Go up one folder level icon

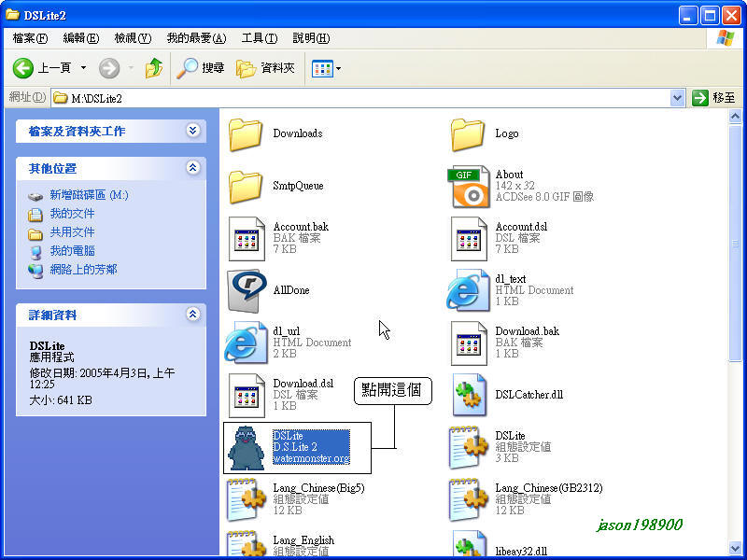click(x=154, y=68)
